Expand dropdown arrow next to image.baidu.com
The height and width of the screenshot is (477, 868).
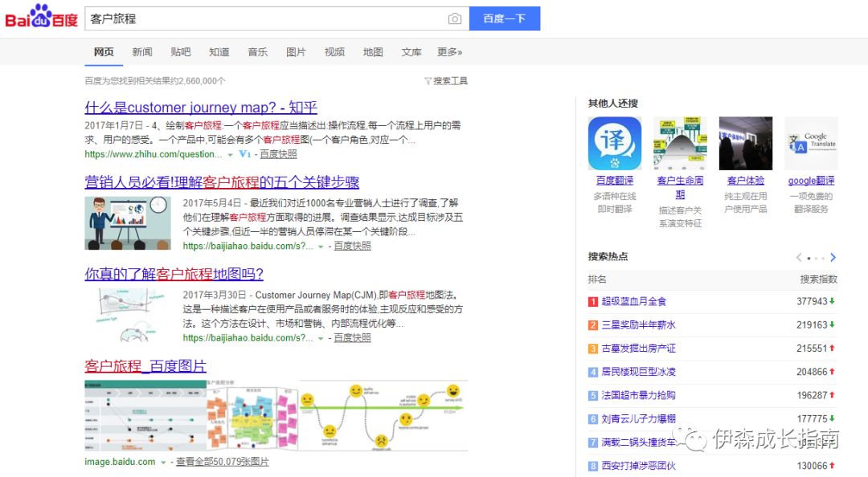163,463
